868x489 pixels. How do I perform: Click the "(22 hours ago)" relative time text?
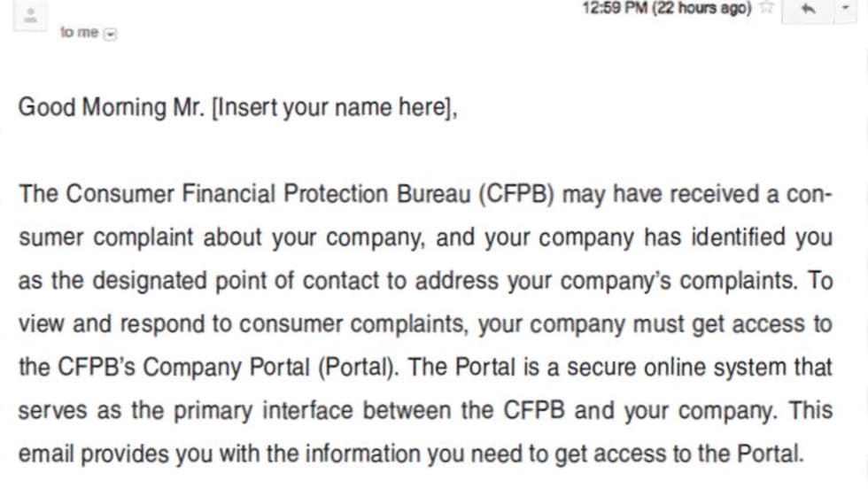pyautogui.click(x=701, y=8)
